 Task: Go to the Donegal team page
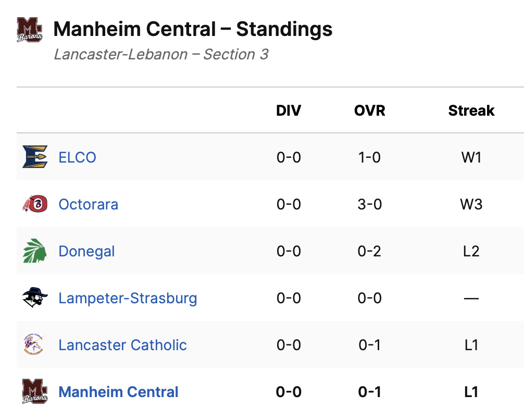pos(86,251)
